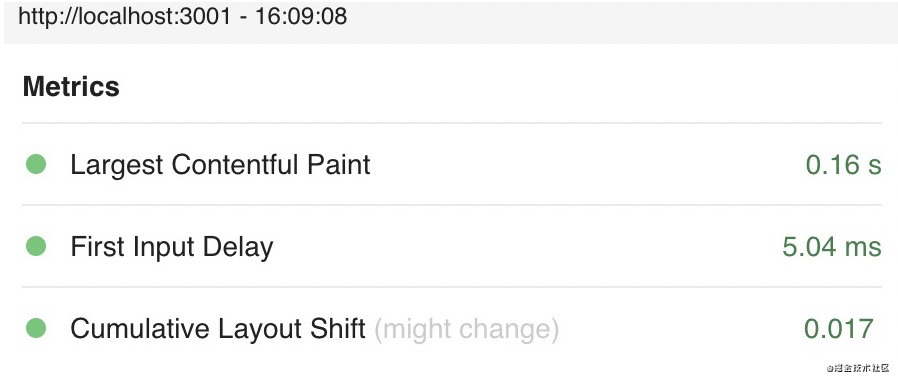Select the green status dot for First Input Delay

(x=36, y=247)
